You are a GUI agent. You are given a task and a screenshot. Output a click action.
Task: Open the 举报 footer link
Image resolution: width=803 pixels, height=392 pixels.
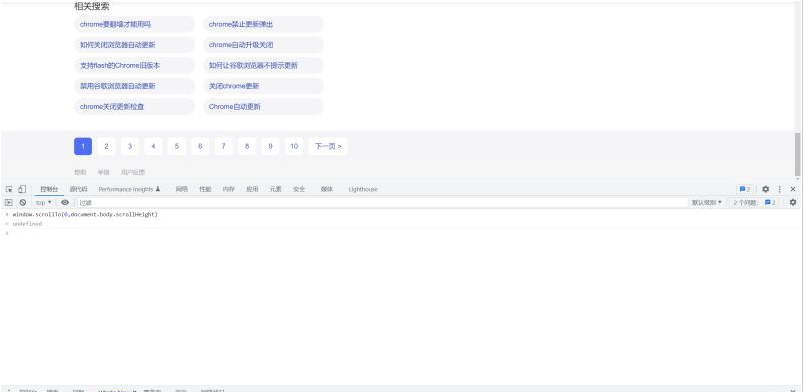(x=103, y=172)
